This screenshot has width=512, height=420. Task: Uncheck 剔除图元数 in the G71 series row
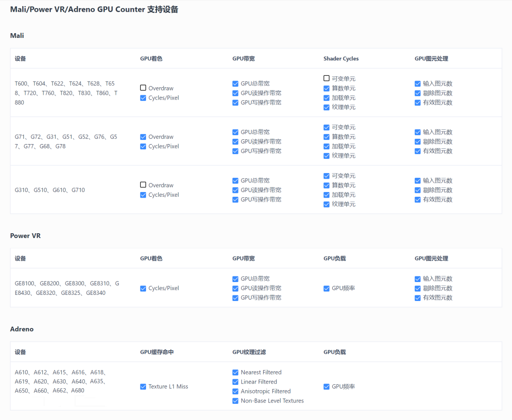click(x=418, y=141)
